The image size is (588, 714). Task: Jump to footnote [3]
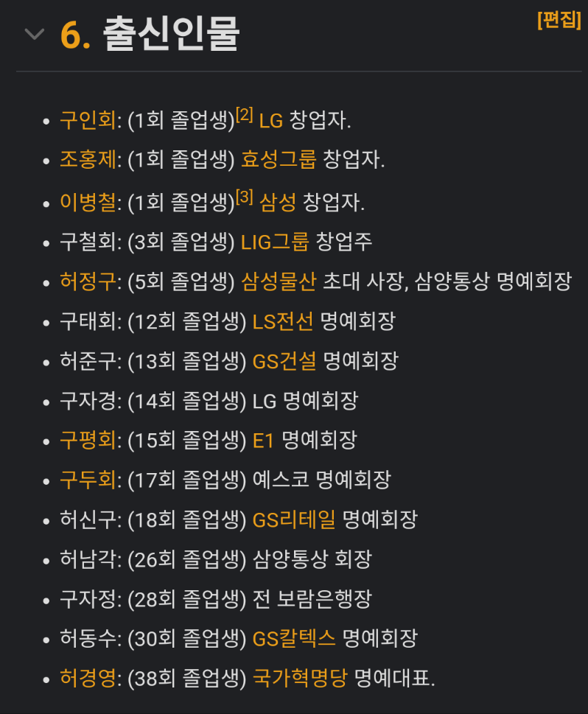pos(244,196)
